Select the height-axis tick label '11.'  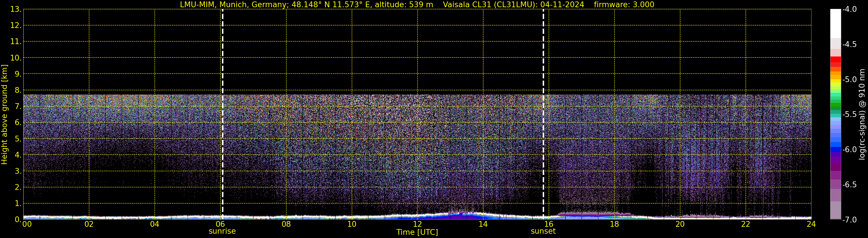[16, 41]
